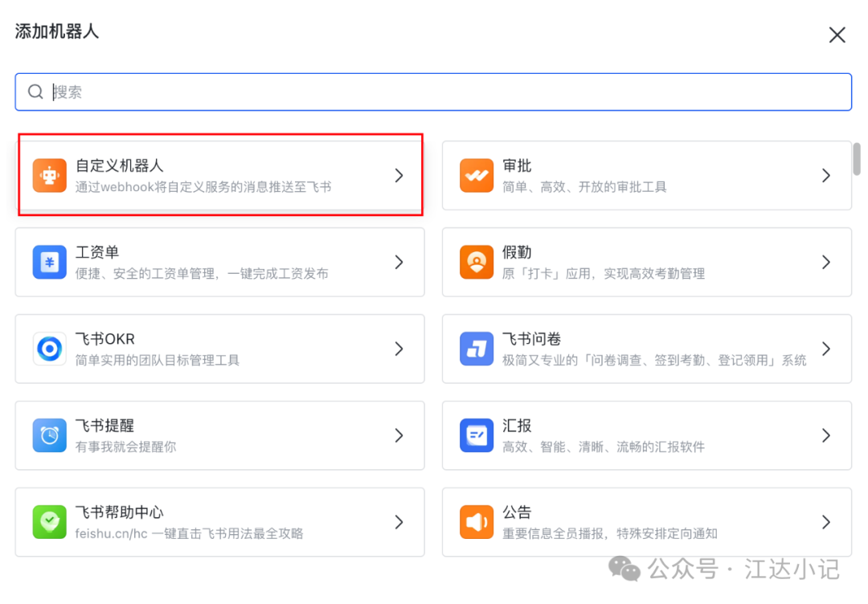Click the 飞书帮助中心 green shield icon

tap(49, 522)
